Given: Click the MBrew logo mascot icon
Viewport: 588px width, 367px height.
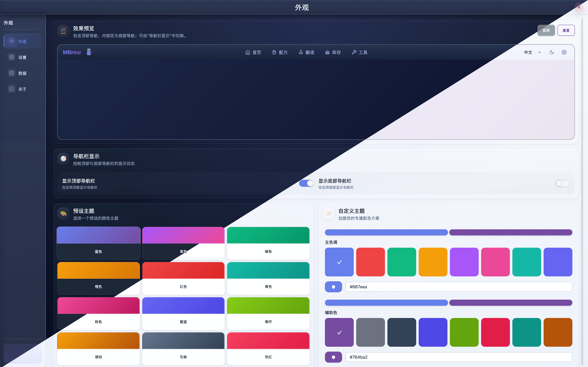Looking at the screenshot, I should tap(89, 52).
